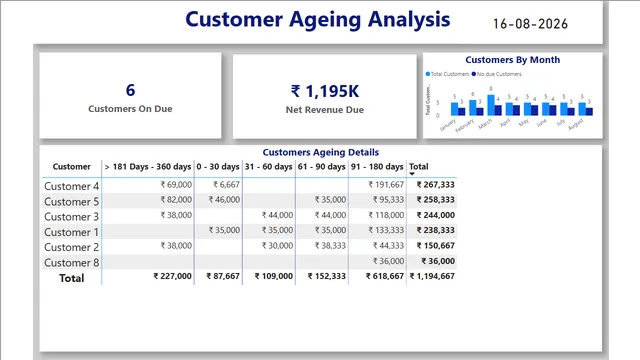Viewport: 640px width, 360px height.
Task: Select the Customer 2 row label
Action: [x=71, y=247]
